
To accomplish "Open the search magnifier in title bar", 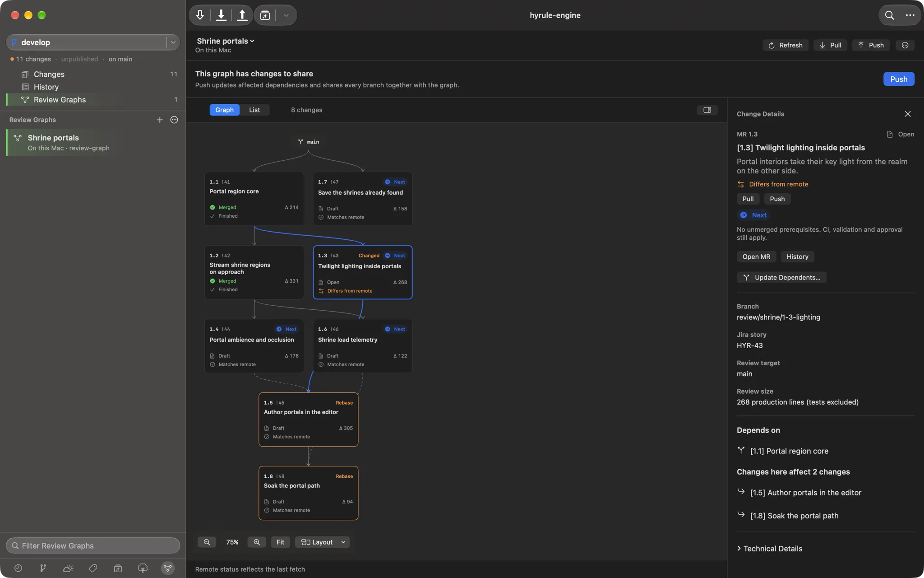I will coord(889,15).
